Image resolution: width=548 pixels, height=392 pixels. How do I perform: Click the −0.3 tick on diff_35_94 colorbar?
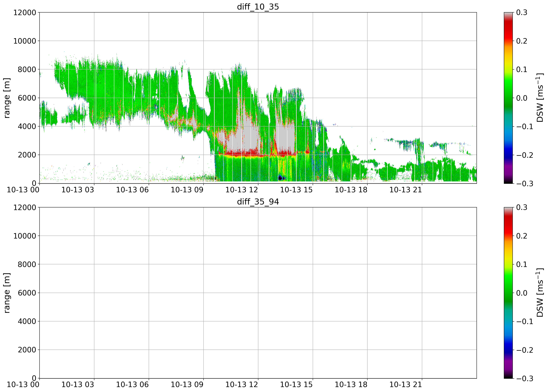pyautogui.click(x=525, y=378)
